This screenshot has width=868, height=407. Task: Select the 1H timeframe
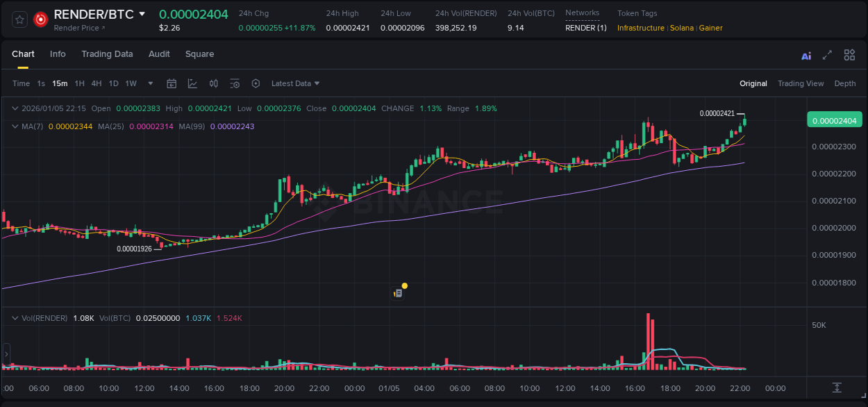point(78,83)
